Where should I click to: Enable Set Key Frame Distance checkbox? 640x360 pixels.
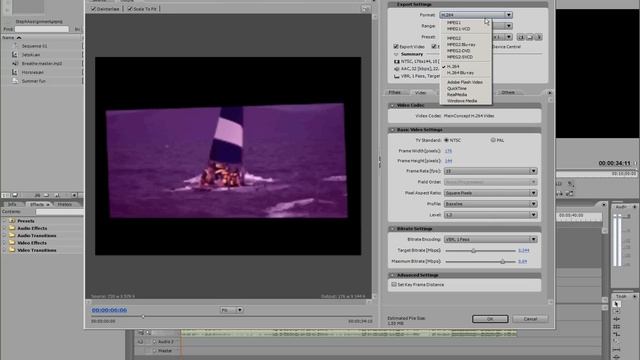(x=394, y=284)
